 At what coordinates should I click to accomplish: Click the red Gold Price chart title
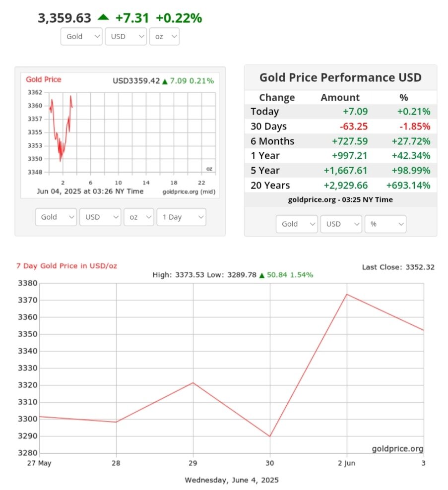pos(44,79)
